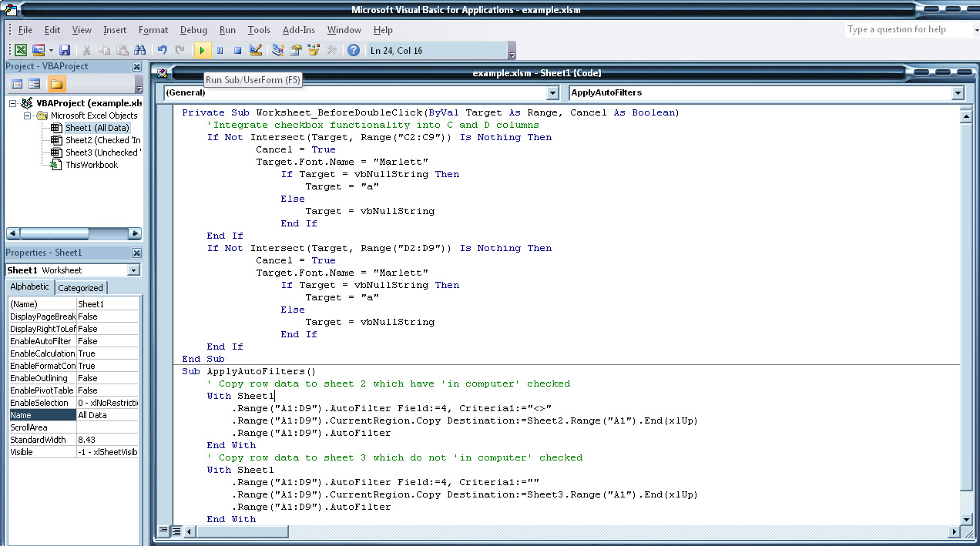Image resolution: width=980 pixels, height=546 pixels.
Task: Toggle Folders button in Project panel
Action: (57, 84)
